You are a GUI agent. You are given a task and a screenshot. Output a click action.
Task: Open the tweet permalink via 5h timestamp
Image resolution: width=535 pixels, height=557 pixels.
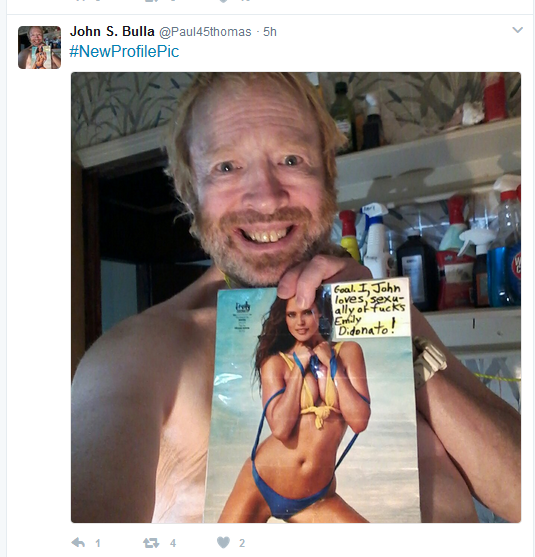click(x=270, y=32)
